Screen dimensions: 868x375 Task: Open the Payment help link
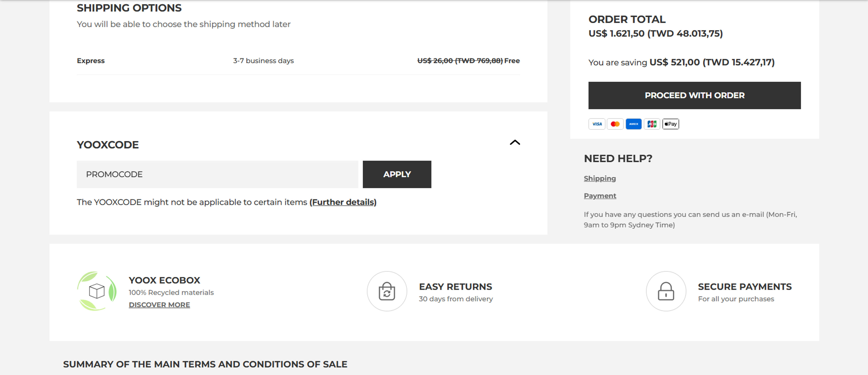(x=600, y=196)
